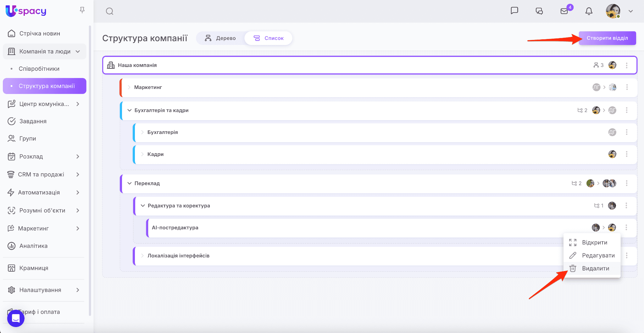The width and height of the screenshot is (644, 333).
Task: Expand the CRM та продажі sidebar section
Action: coord(78,175)
